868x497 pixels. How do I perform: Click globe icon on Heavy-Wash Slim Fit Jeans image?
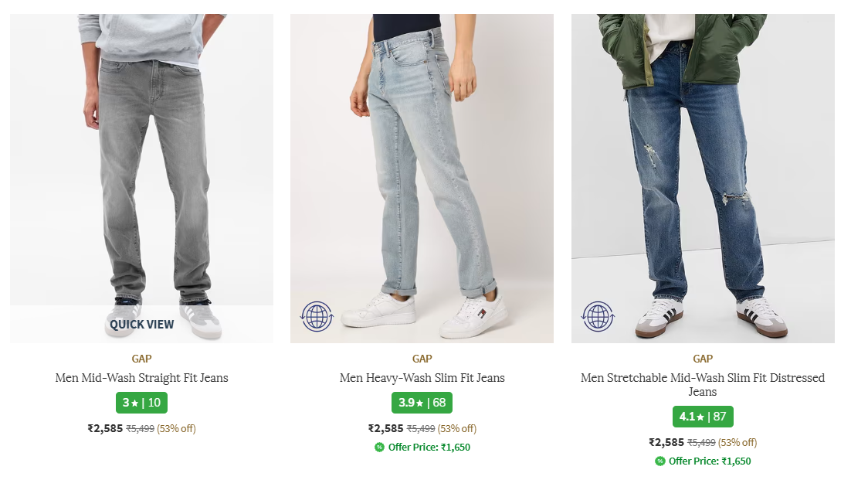coord(317,317)
